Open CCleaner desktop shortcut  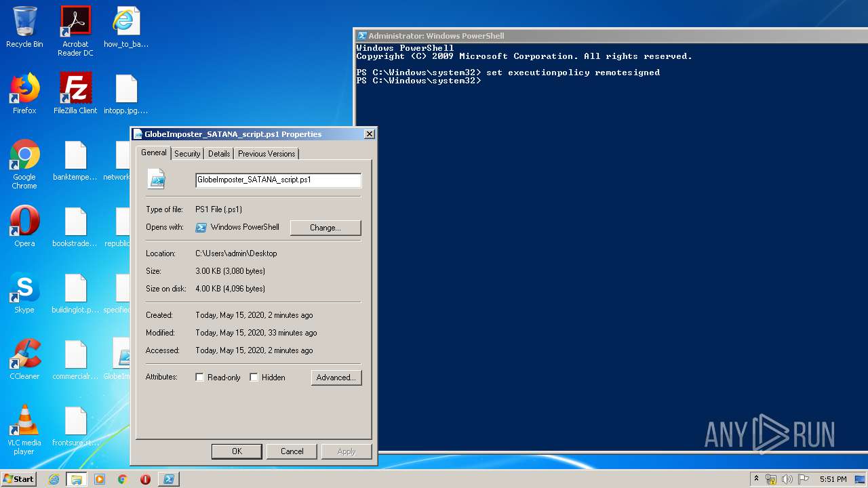point(24,359)
